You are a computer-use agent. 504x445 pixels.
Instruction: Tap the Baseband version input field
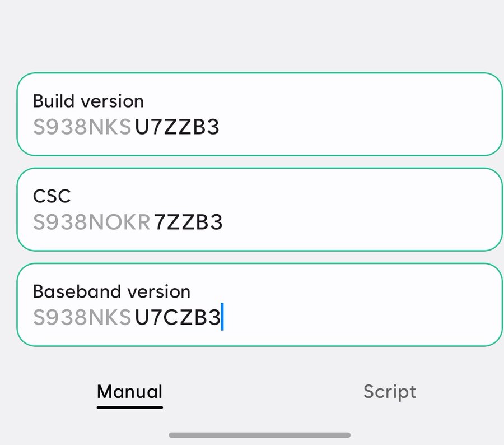[x=259, y=305]
